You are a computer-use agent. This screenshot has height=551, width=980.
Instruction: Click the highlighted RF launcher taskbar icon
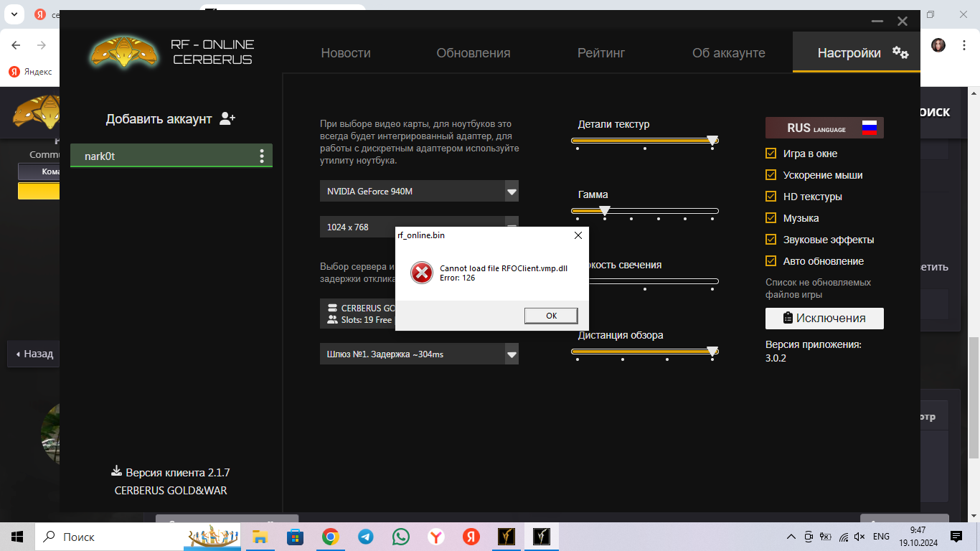click(542, 537)
